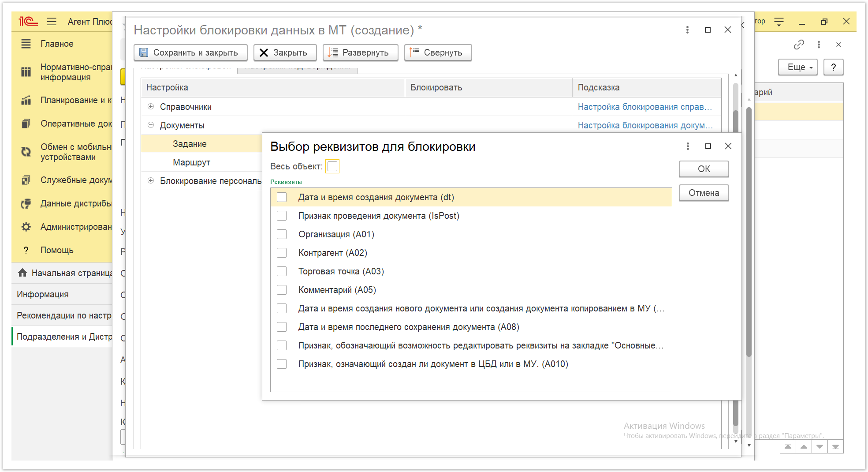Click the floppy disk save icon

[x=144, y=52]
